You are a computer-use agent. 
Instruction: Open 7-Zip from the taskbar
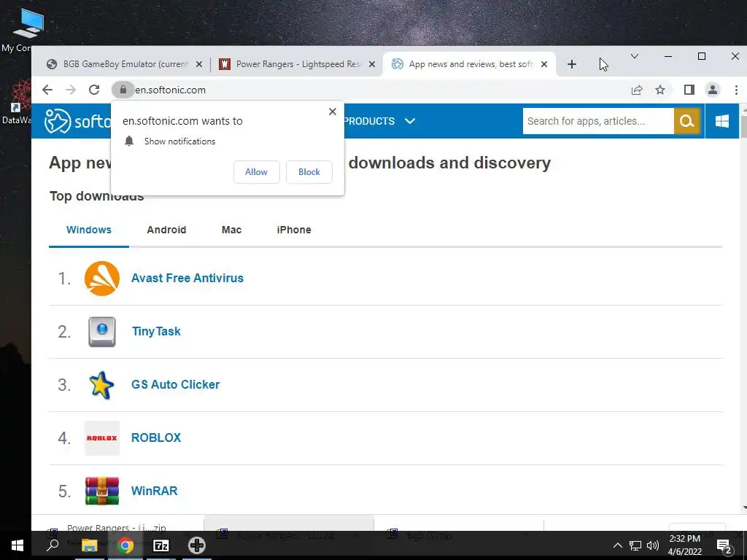(161, 545)
